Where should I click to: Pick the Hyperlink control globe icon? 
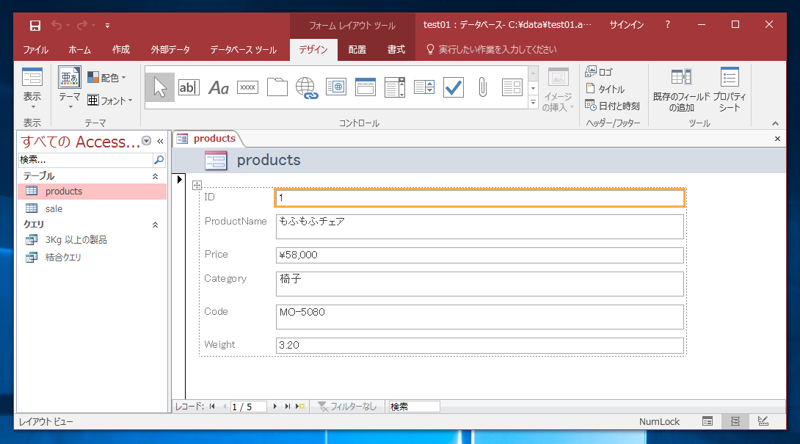pyautogui.click(x=307, y=87)
